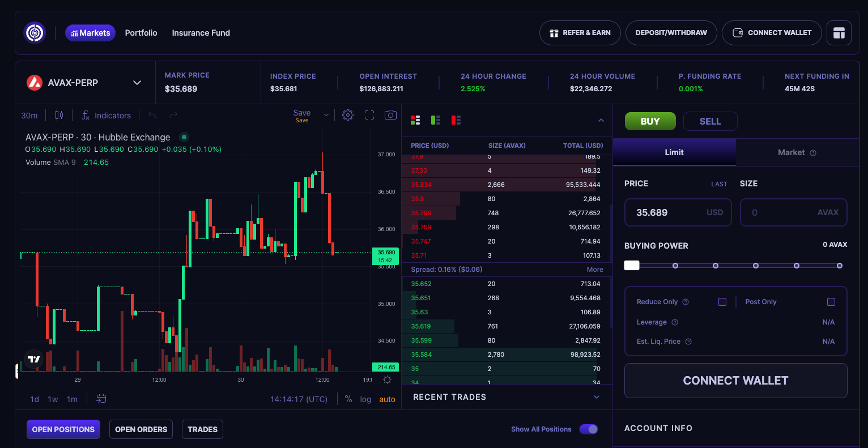This screenshot has height=448, width=868.
Task: Click the green market status dot
Action: [184, 137]
